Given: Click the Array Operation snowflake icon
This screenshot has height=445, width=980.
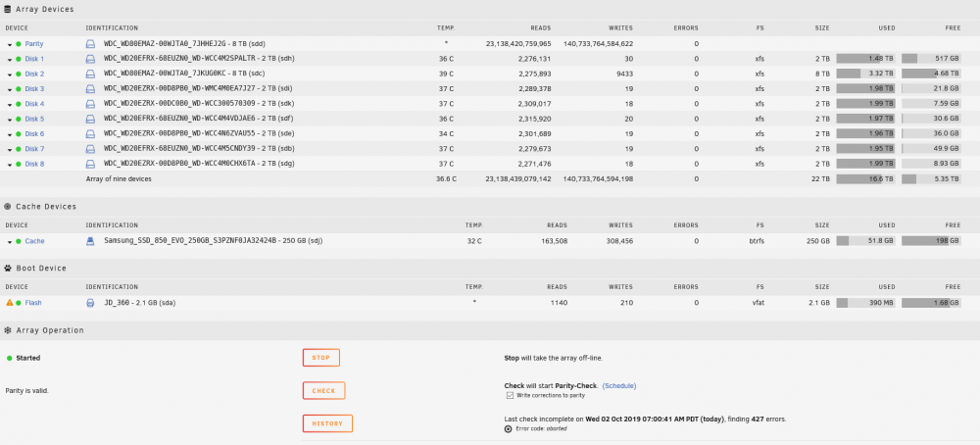Looking at the screenshot, I should coord(8,330).
